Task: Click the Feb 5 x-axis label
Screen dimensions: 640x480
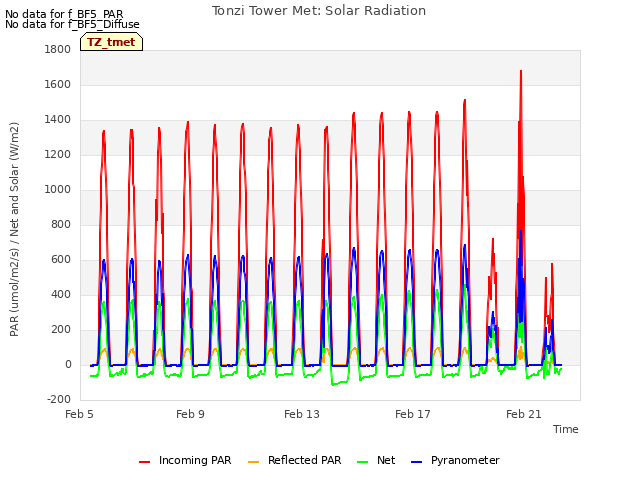Action: [79, 414]
